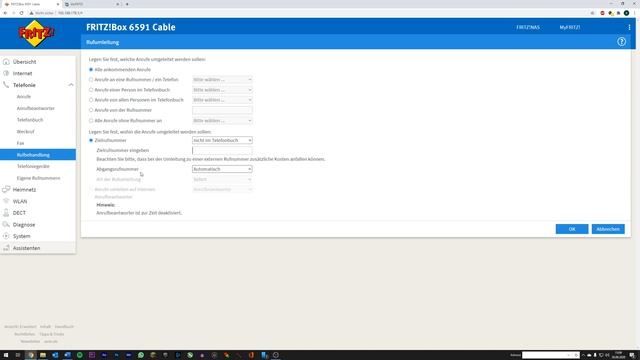
Task: Click the 'Anrufe von der Rufnummer' input field
Action: (222, 110)
